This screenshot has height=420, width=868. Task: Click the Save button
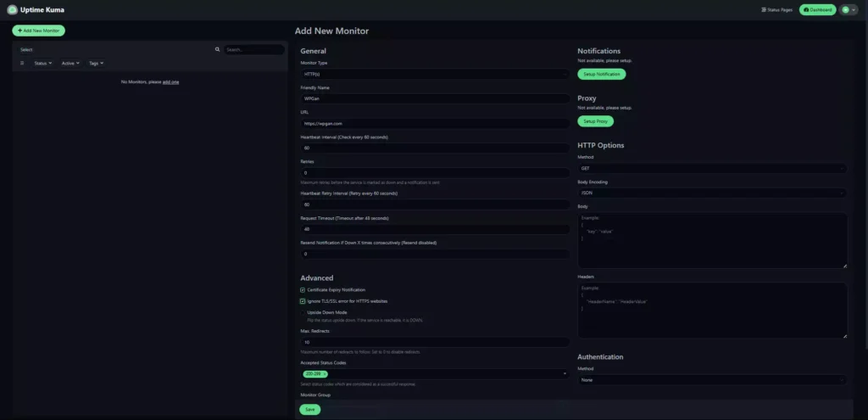pyautogui.click(x=310, y=410)
